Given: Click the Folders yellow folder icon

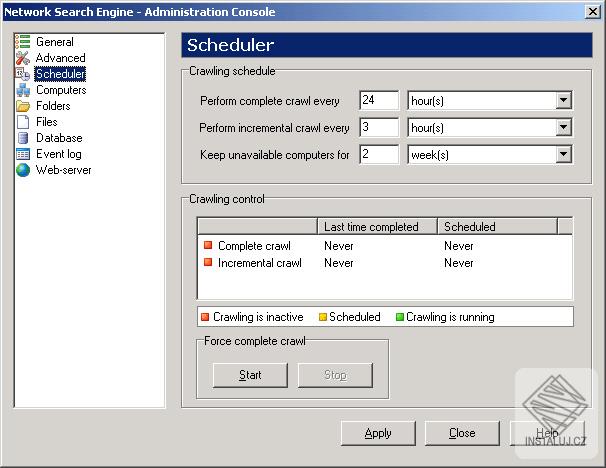Looking at the screenshot, I should point(23,106).
